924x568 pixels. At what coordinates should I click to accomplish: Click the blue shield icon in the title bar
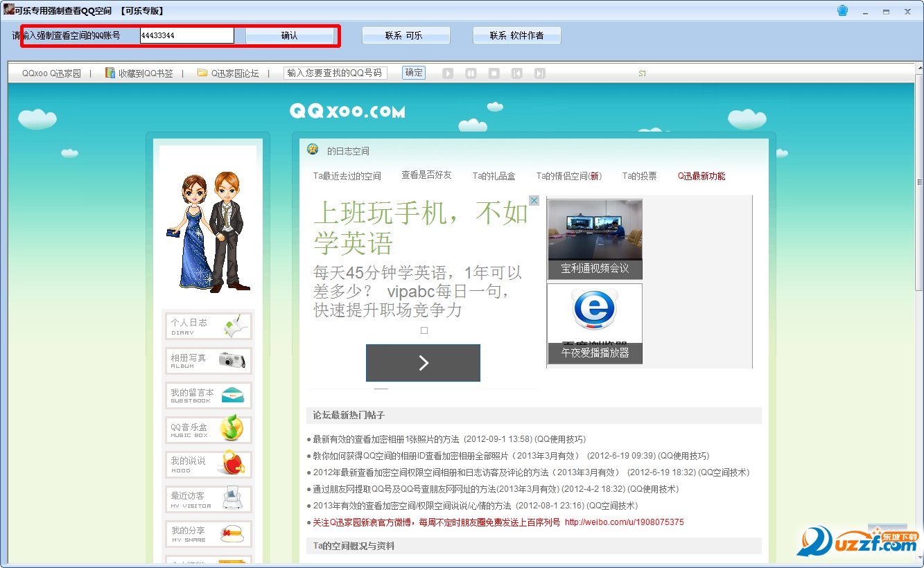[843, 10]
